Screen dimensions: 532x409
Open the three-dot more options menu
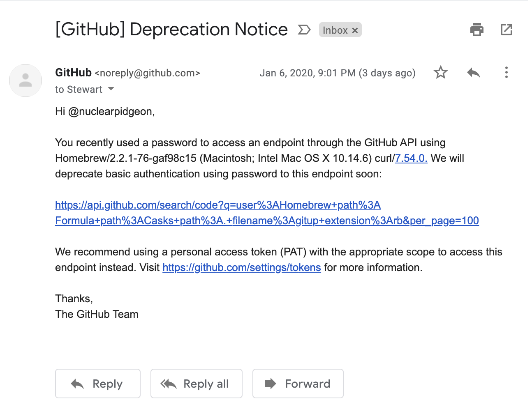pyautogui.click(x=507, y=72)
